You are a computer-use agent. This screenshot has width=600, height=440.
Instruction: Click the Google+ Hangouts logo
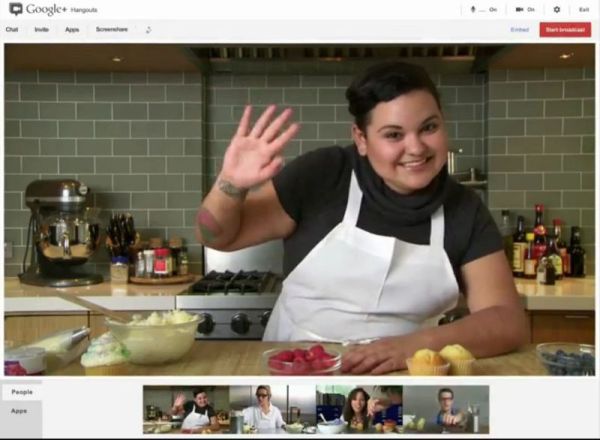(x=50, y=9)
